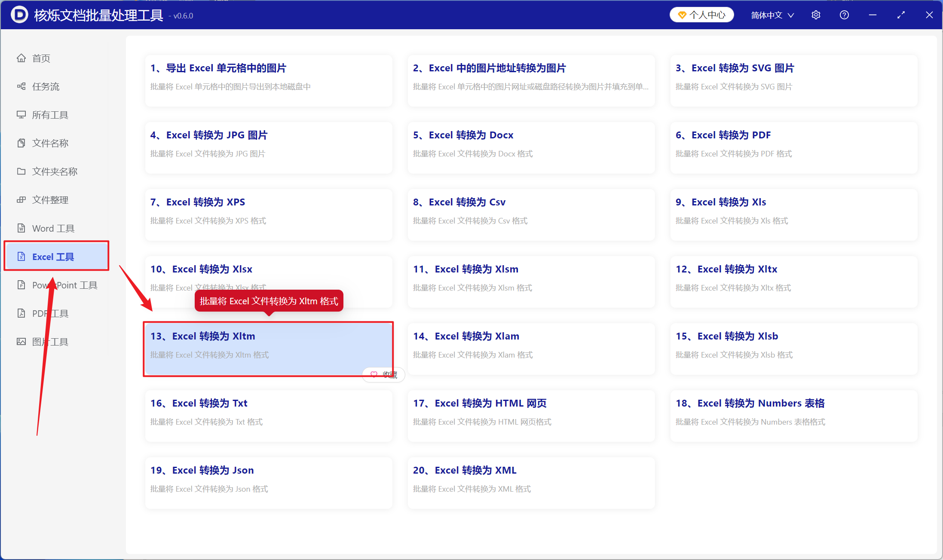The image size is (943, 560).
Task: Open Excel 转换为 Json tool
Action: [x=269, y=483]
